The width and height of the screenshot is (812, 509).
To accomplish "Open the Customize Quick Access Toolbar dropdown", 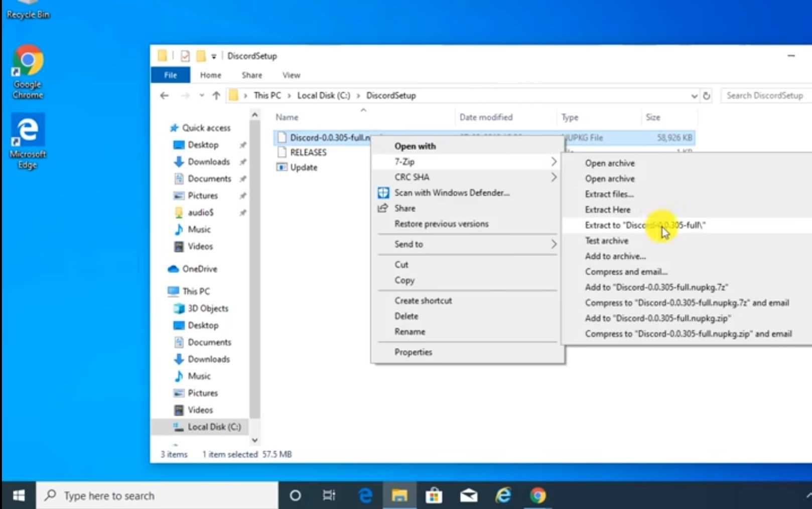I will (x=214, y=56).
